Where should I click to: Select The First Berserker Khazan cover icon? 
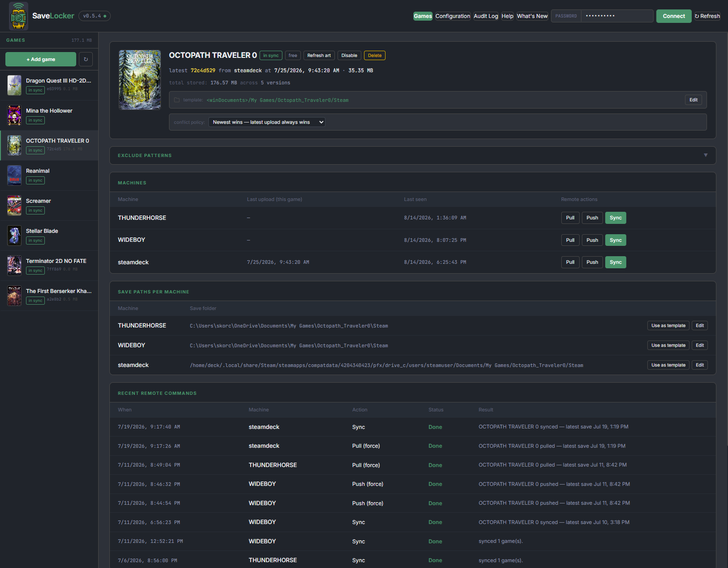(x=14, y=296)
